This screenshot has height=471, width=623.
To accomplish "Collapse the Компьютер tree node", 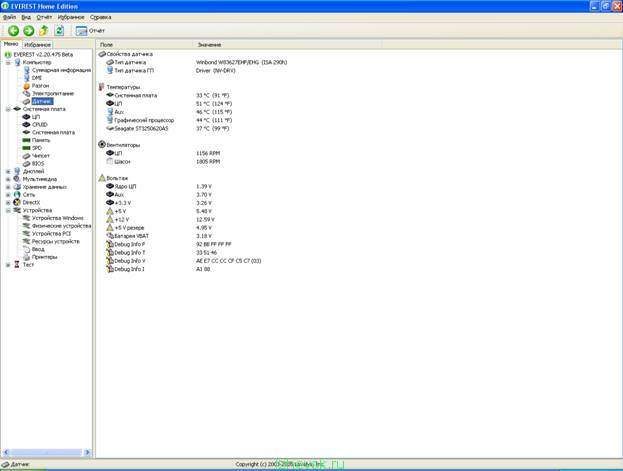I will [8, 62].
